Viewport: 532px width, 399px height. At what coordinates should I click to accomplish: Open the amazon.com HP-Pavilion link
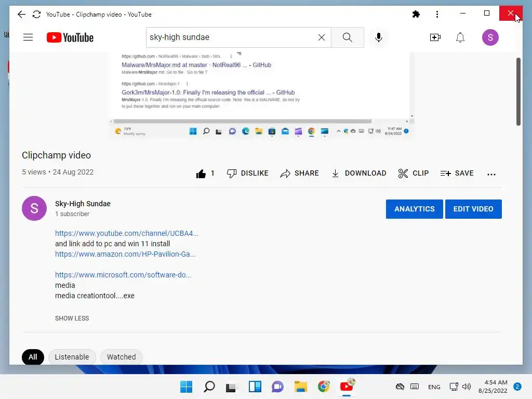pos(125,254)
